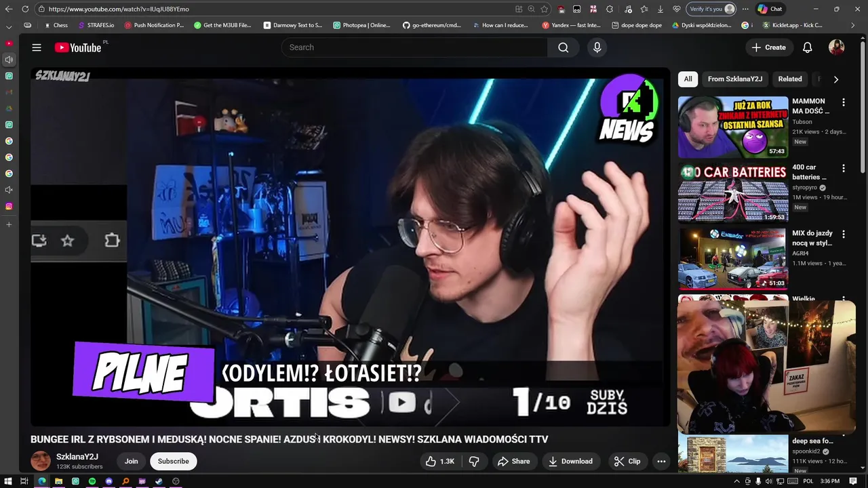The image size is (868, 488).
Task: Open MIX do jazdy nocą thumbnail
Action: click(x=733, y=258)
